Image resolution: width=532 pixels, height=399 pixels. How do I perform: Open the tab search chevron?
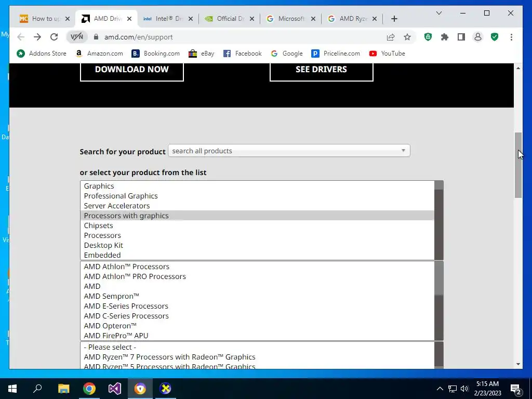click(x=438, y=13)
